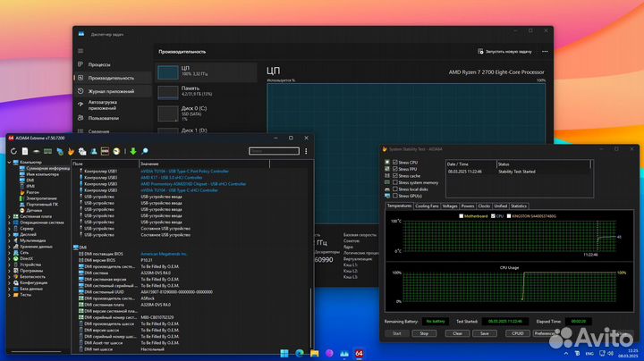Open the Task Manager hamburger navigation menu
Viewport: 644px width, 361px height.
80,51
